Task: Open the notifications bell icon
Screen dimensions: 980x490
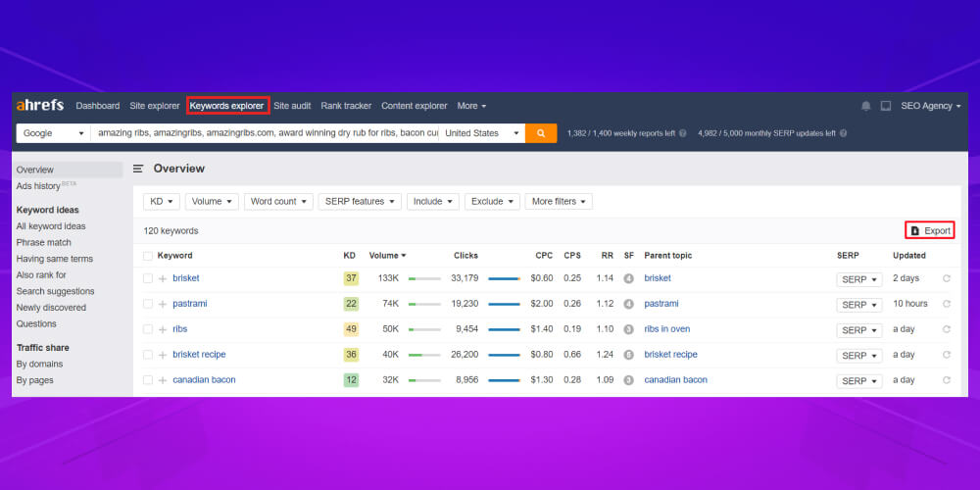Action: coord(865,106)
